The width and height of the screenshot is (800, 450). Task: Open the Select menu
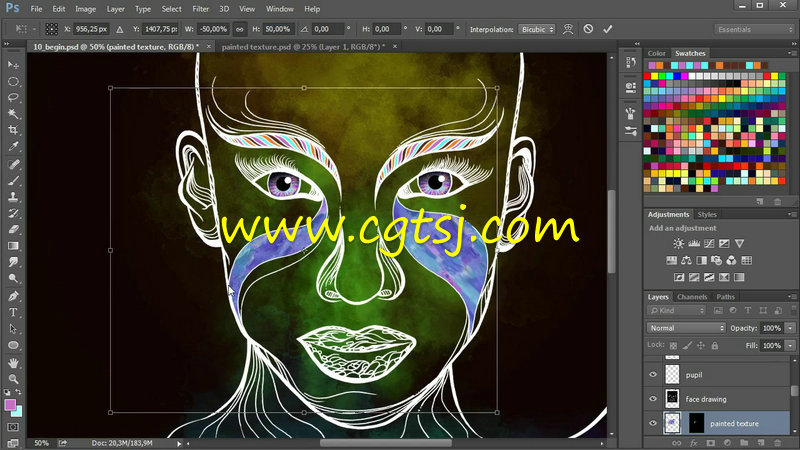(x=171, y=9)
